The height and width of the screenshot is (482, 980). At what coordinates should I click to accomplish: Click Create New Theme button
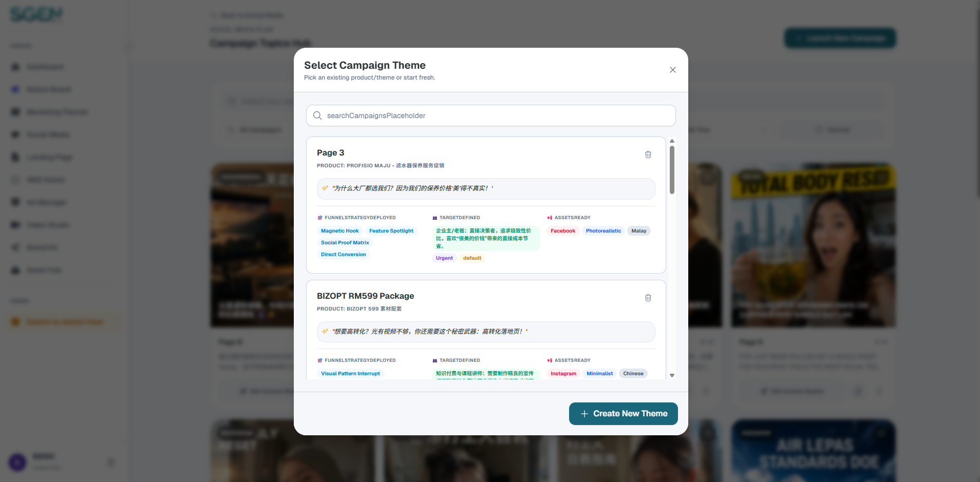pyautogui.click(x=624, y=414)
